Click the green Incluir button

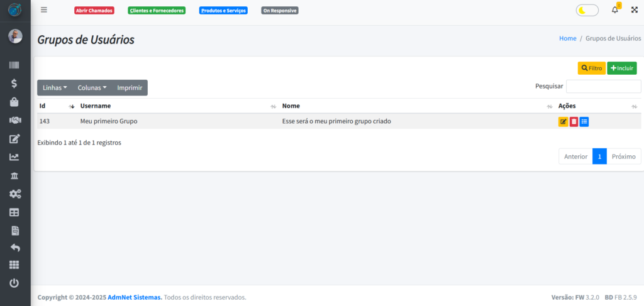coord(621,68)
